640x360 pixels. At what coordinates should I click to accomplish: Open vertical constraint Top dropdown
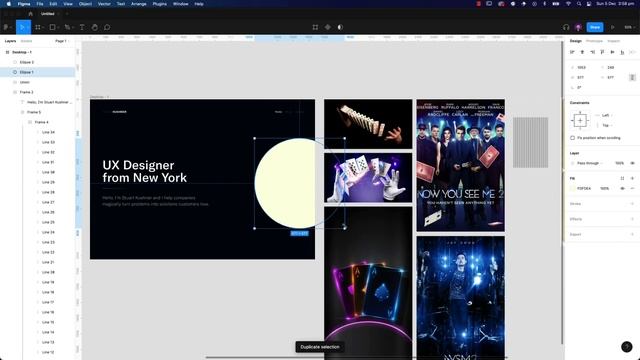(606, 125)
